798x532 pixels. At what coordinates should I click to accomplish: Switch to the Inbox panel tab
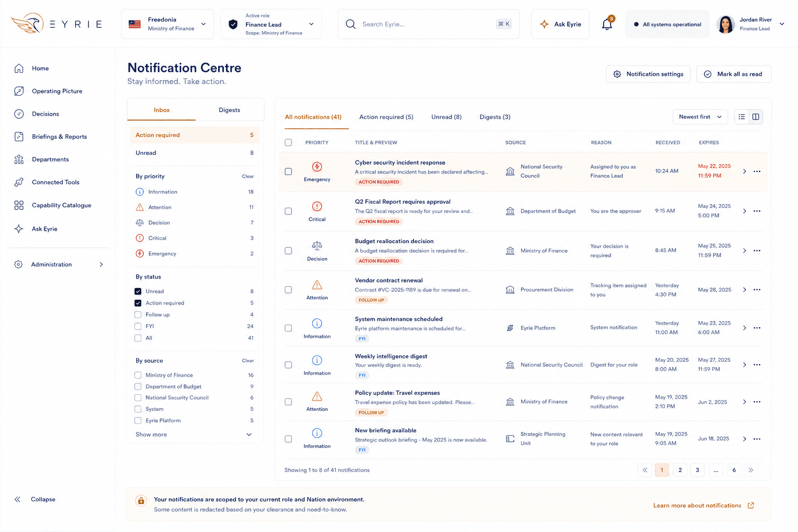162,110
